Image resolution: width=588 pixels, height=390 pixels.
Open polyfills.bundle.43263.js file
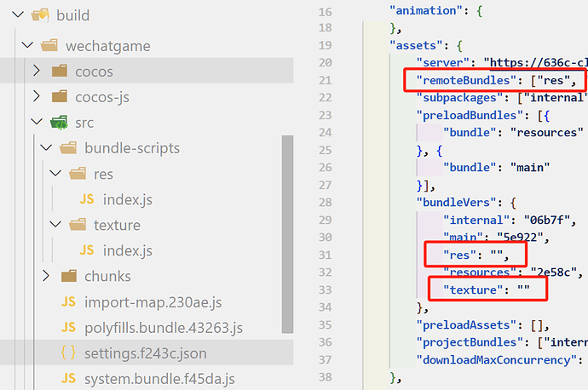[x=164, y=328]
